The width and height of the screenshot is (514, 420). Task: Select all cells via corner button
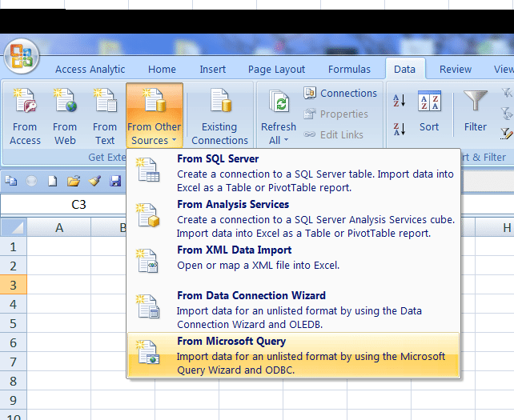tap(14, 227)
